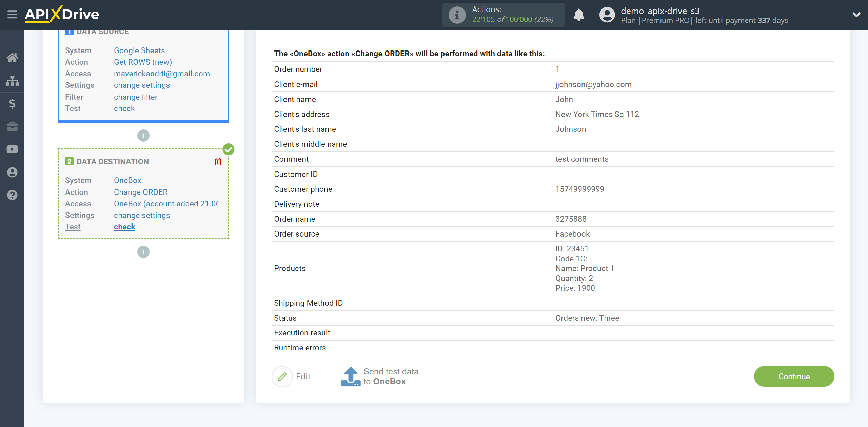Open the Actions info icon
Screen dimensions: 868x427
(457, 15)
